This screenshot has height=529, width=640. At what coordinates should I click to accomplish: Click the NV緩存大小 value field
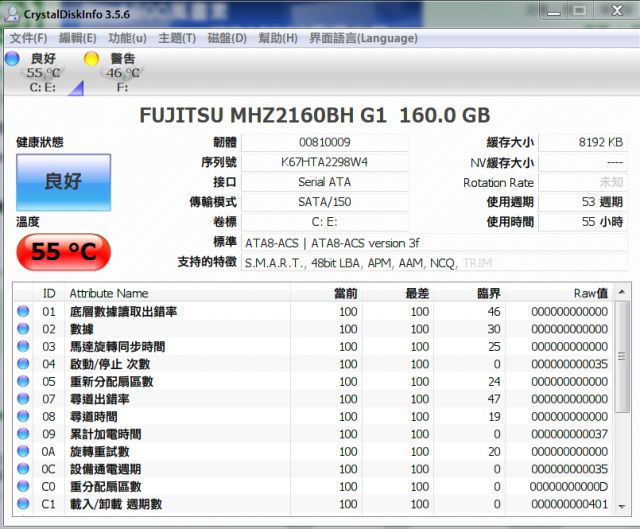pos(583,162)
